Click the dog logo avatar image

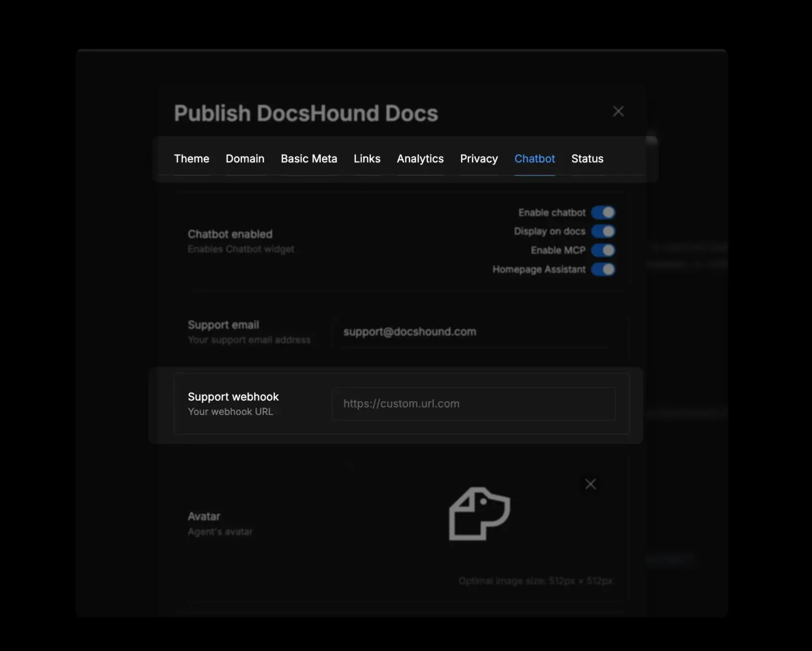tap(479, 514)
